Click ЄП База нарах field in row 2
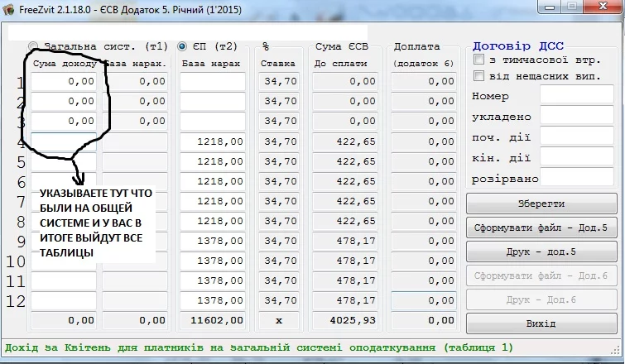Image resolution: width=625 pixels, height=364 pixels. click(x=213, y=102)
